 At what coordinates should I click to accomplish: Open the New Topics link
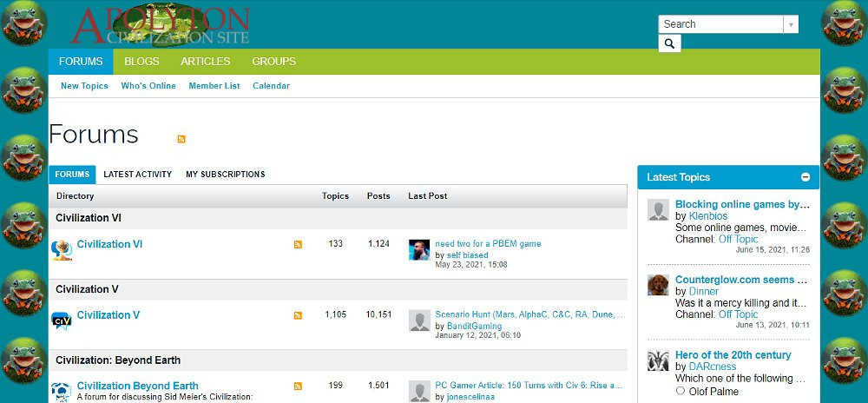[84, 86]
